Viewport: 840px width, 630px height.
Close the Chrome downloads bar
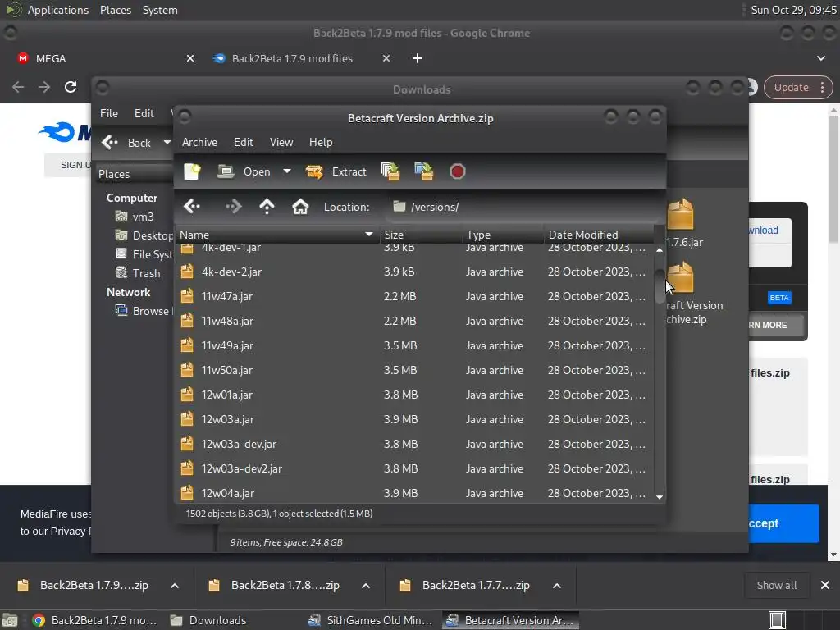(x=825, y=586)
